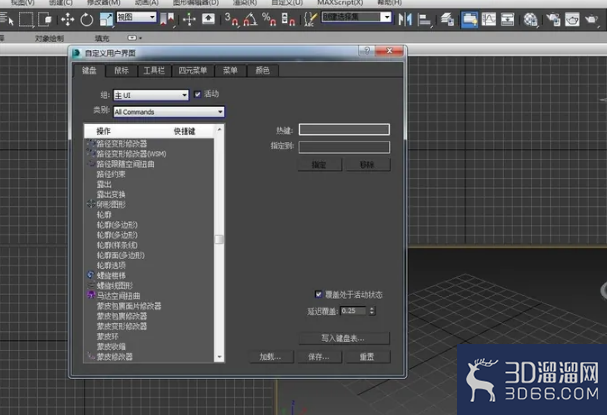
Task: Select 路径变形修改器(WSM) in the action list
Action: (x=131, y=154)
